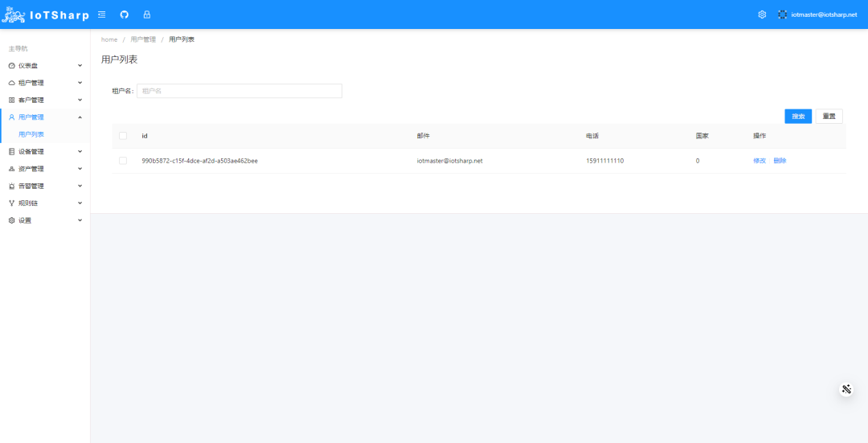868x443 pixels.
Task: Click the 用户列表 page title
Action: coord(119,59)
